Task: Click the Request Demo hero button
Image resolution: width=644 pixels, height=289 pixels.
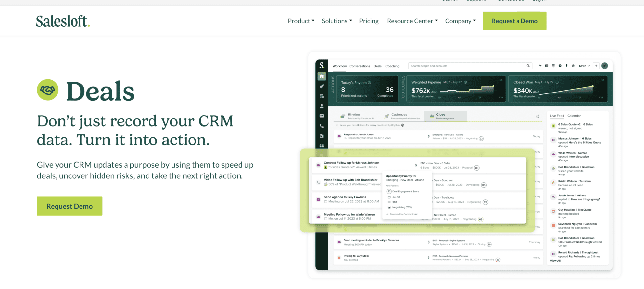Action: click(x=69, y=206)
